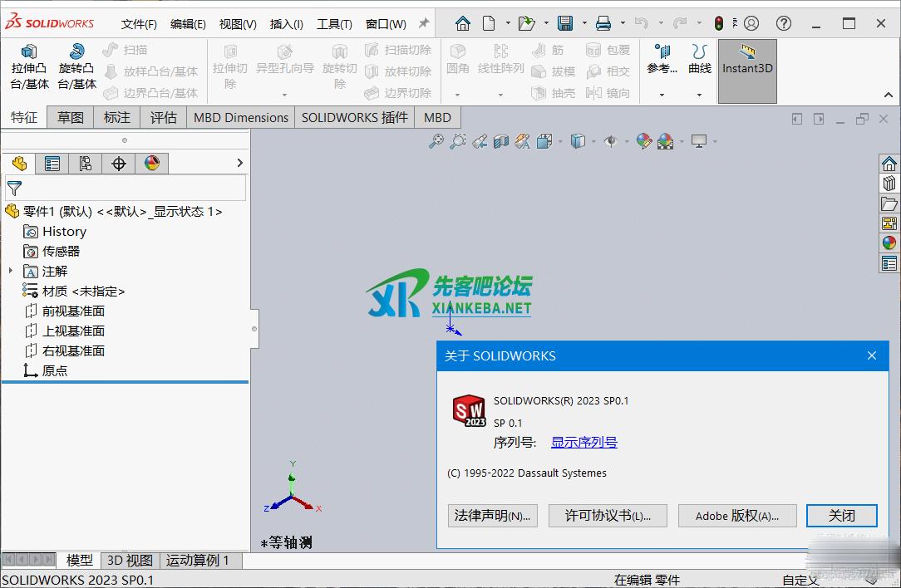Open the FeatureManager design tree tab icon

point(19,164)
